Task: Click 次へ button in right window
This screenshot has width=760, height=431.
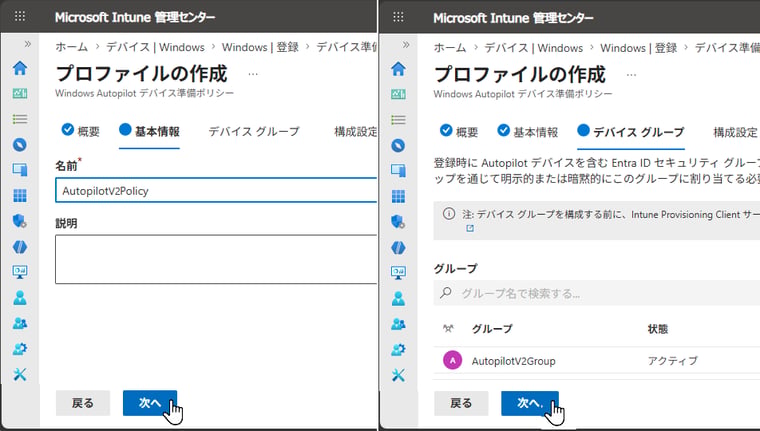Action: point(530,403)
